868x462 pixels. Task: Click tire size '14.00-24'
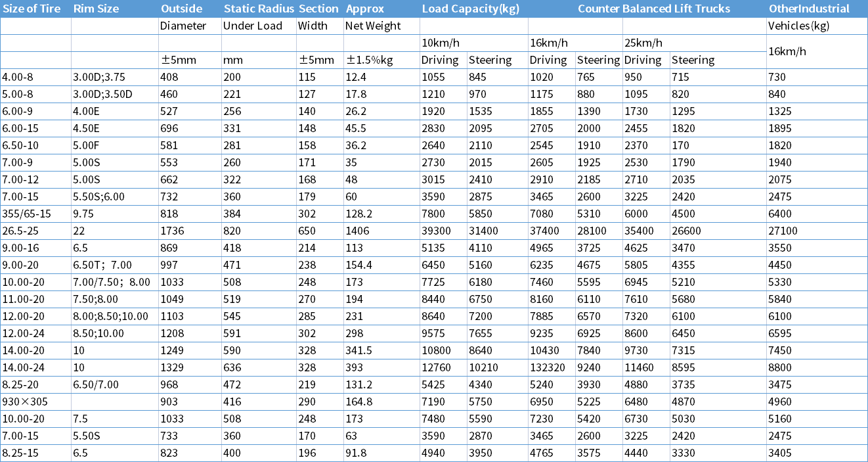pyautogui.click(x=23, y=368)
